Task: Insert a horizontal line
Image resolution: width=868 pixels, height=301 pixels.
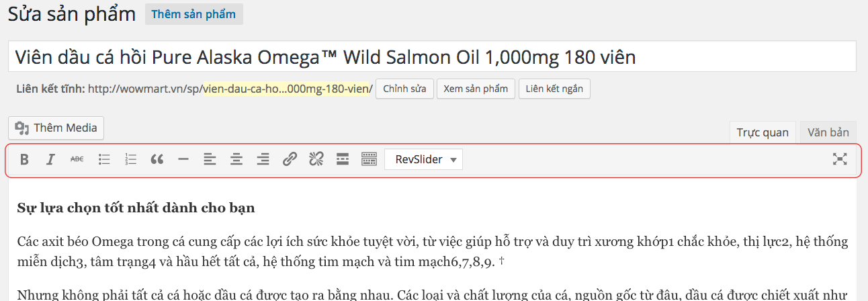Action: [183, 159]
